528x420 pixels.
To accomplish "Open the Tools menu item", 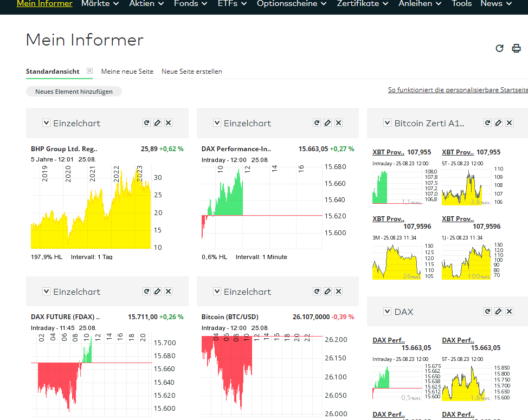I will [x=461, y=3].
